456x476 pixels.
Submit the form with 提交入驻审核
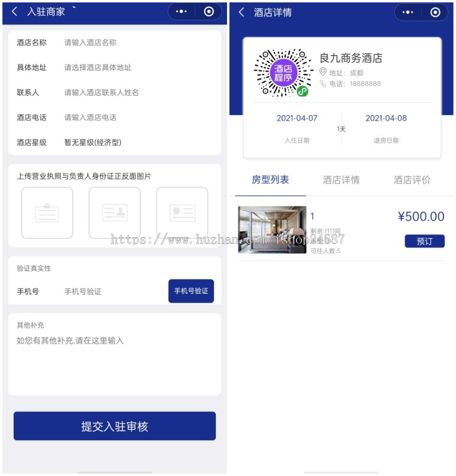pyautogui.click(x=115, y=426)
